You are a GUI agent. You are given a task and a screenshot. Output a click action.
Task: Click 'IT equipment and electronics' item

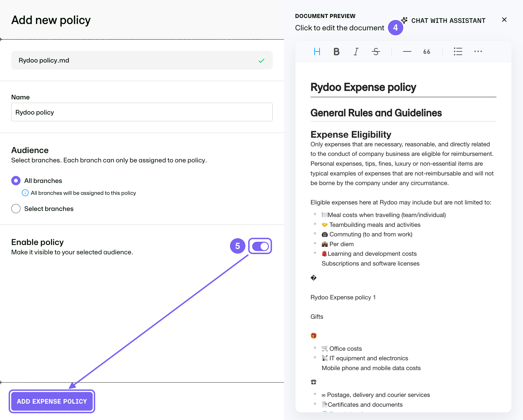tap(365, 358)
